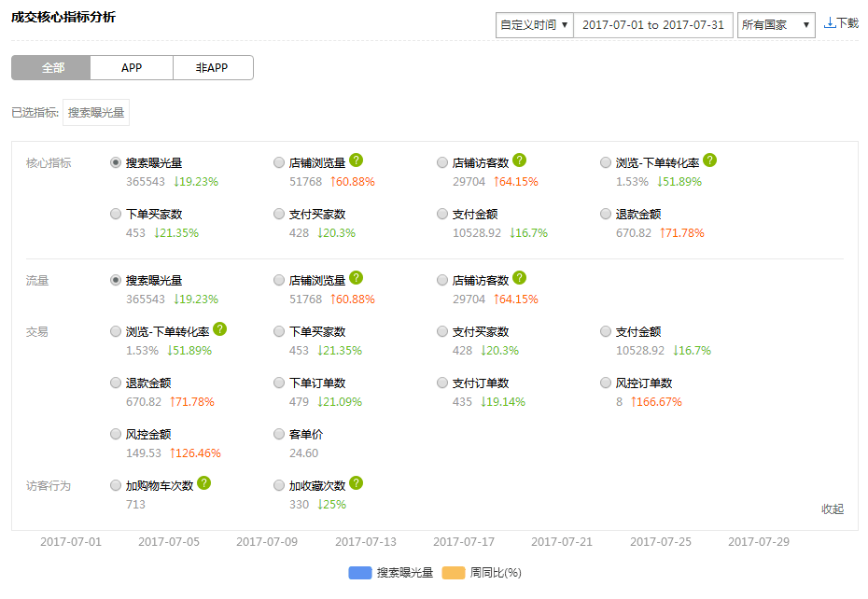868x599 pixels.
Task: Open the 自定义时间 time range dropdown
Action: [534, 25]
